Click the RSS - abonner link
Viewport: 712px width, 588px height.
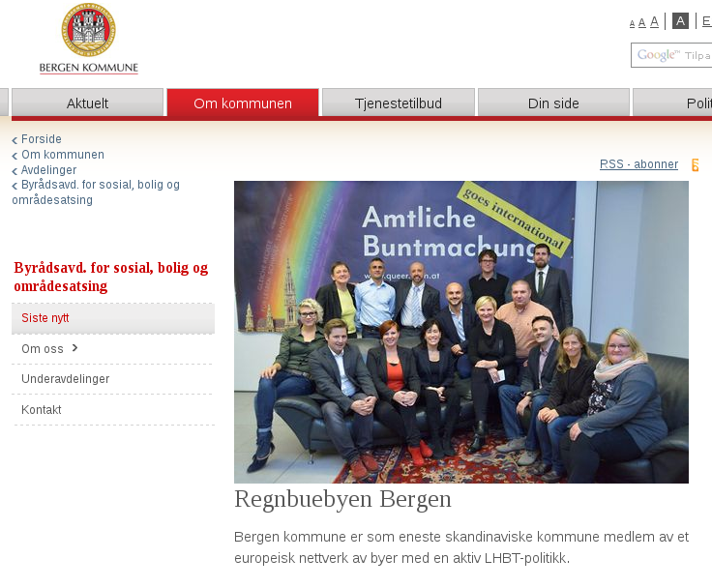638,163
